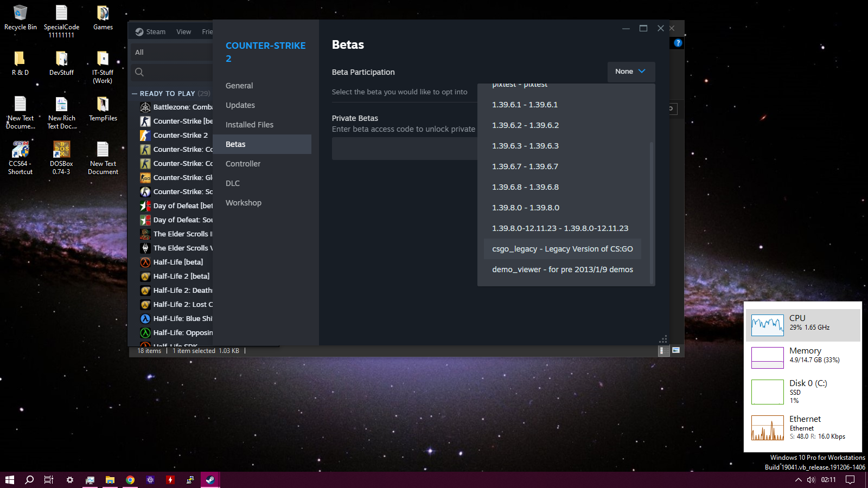Select beta 1.39.6.1 from the list
This screenshot has width=868, height=488.
pyautogui.click(x=563, y=105)
